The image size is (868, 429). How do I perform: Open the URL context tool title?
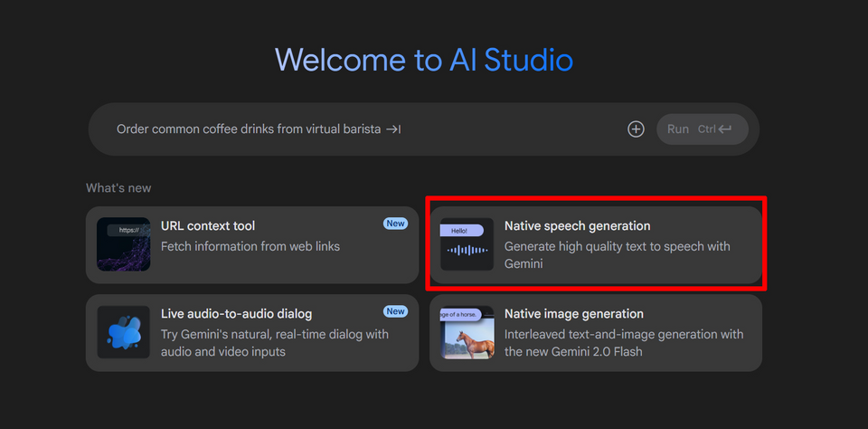tap(208, 226)
